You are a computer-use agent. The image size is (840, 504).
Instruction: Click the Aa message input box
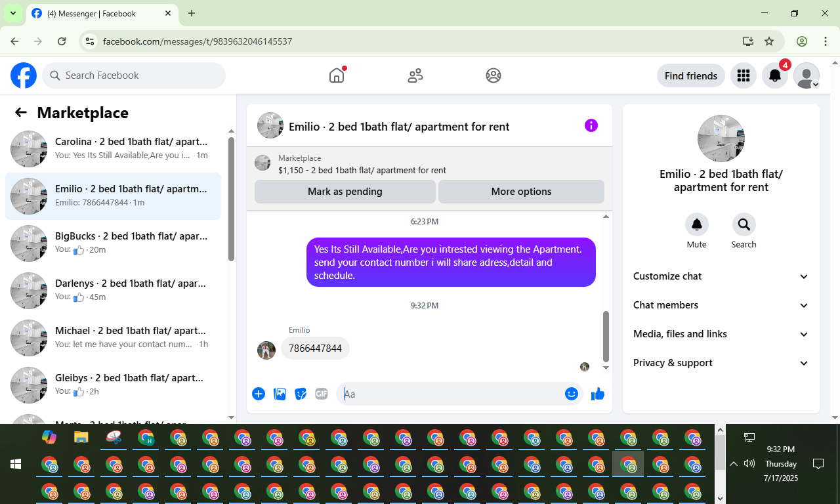tap(451, 394)
